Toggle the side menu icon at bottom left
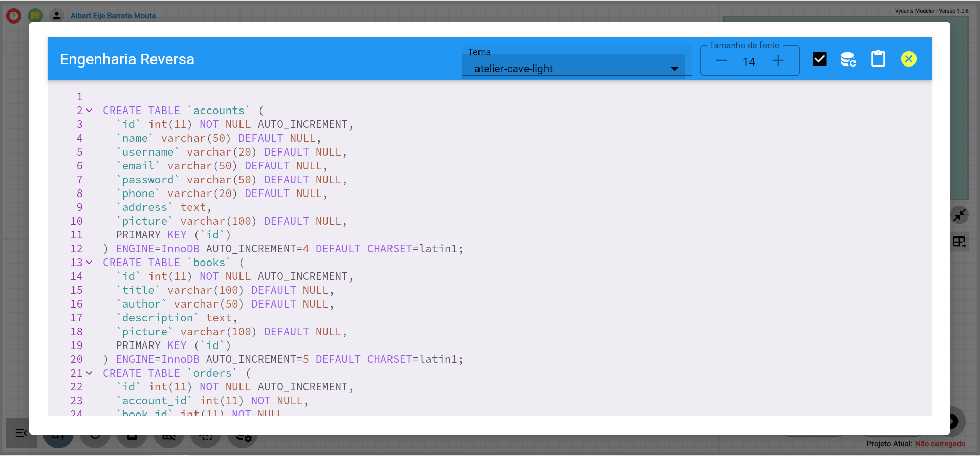980x456 pixels. pyautogui.click(x=21, y=433)
